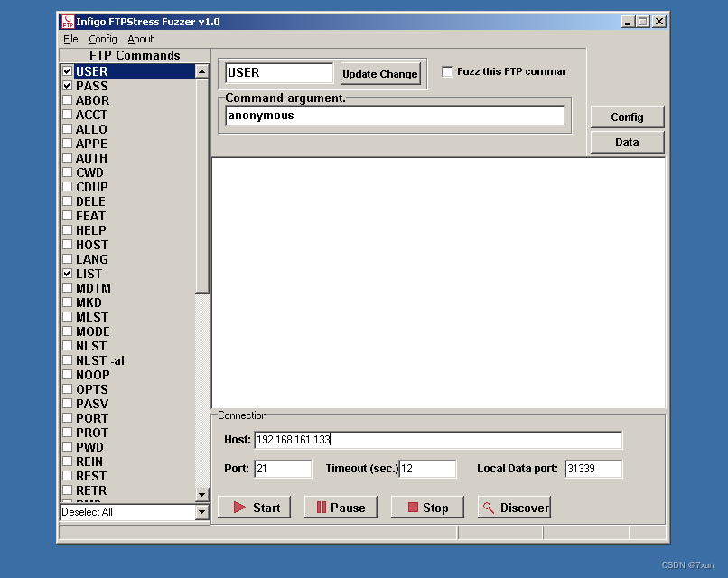Viewport: 728px width, 578px height.
Task: Open the About menu
Action: tap(140, 39)
